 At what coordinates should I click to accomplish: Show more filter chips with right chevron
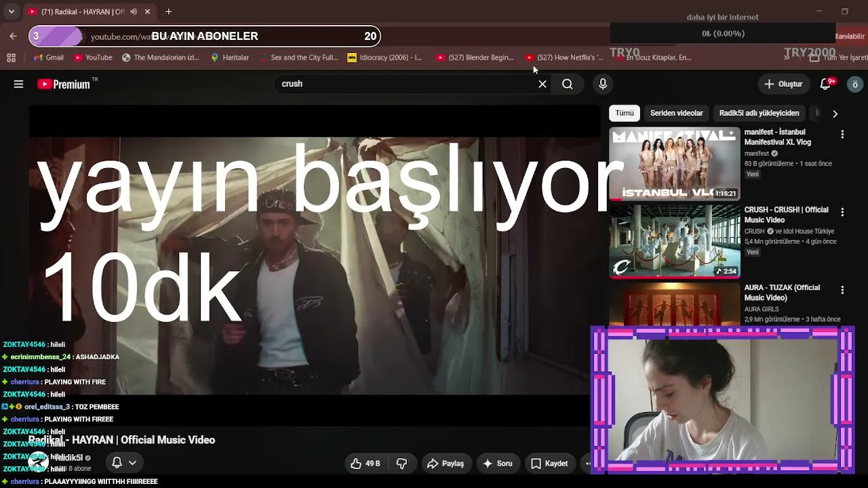pyautogui.click(x=835, y=114)
